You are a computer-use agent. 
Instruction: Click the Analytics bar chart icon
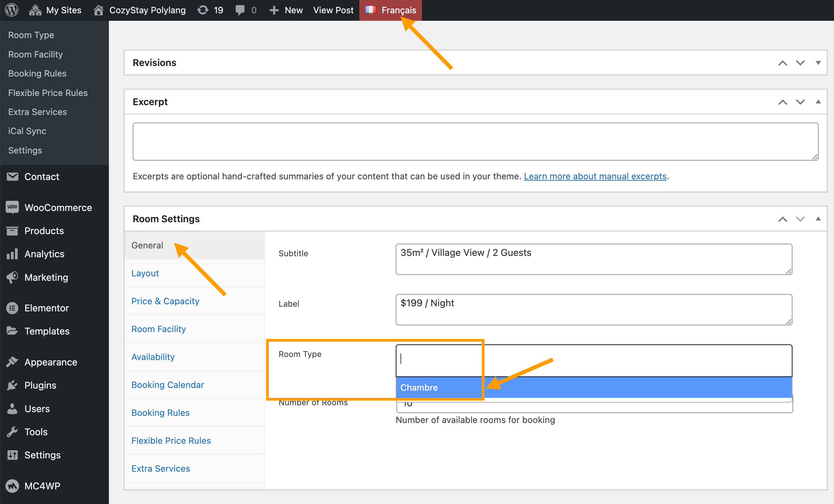coord(12,254)
